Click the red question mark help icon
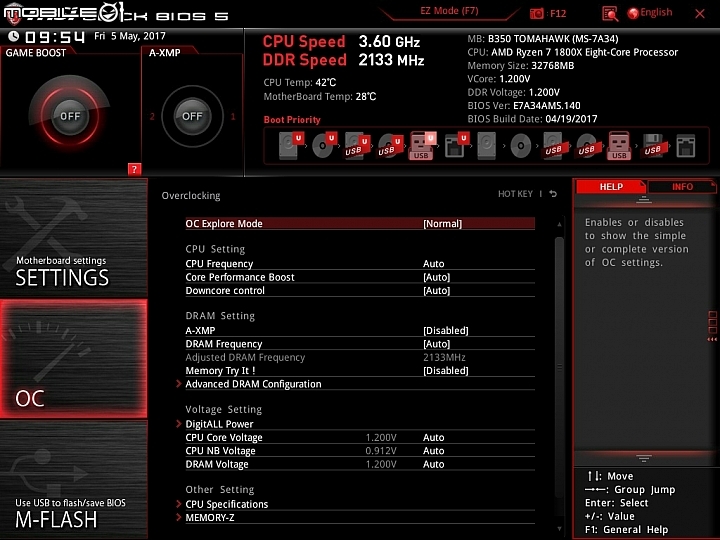 click(x=134, y=169)
